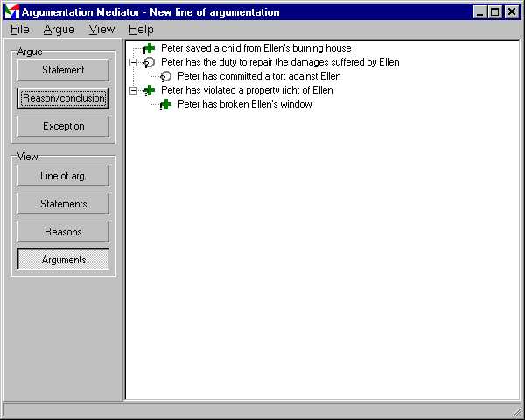
Task: Open the File menu
Action: tap(20, 30)
